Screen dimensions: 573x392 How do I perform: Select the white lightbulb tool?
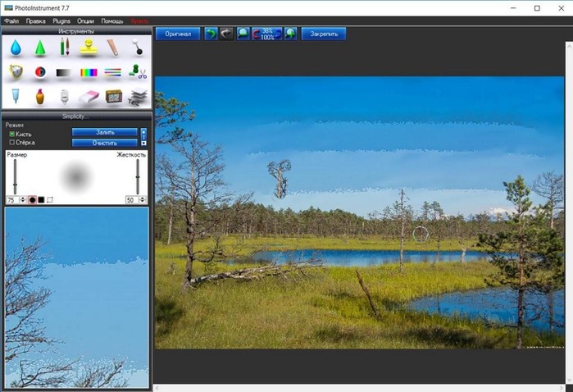point(64,97)
